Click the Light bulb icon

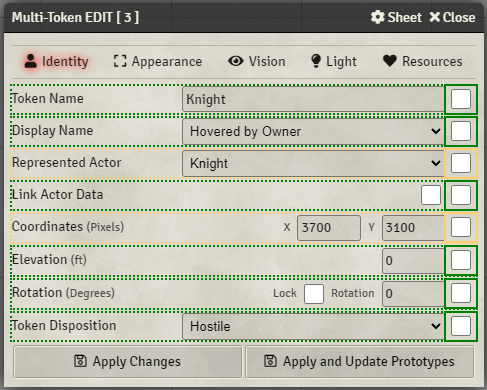pos(316,61)
